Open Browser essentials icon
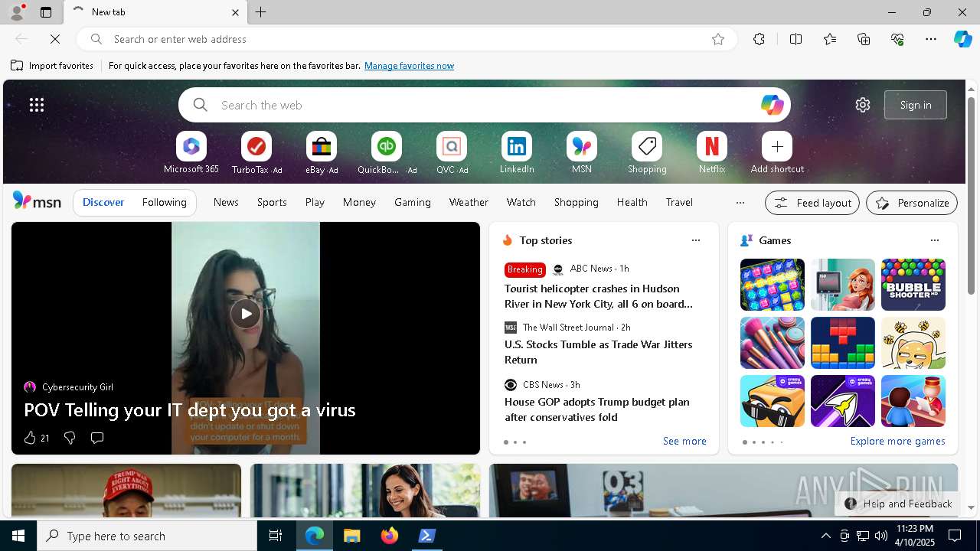980x551 pixels. tap(897, 39)
